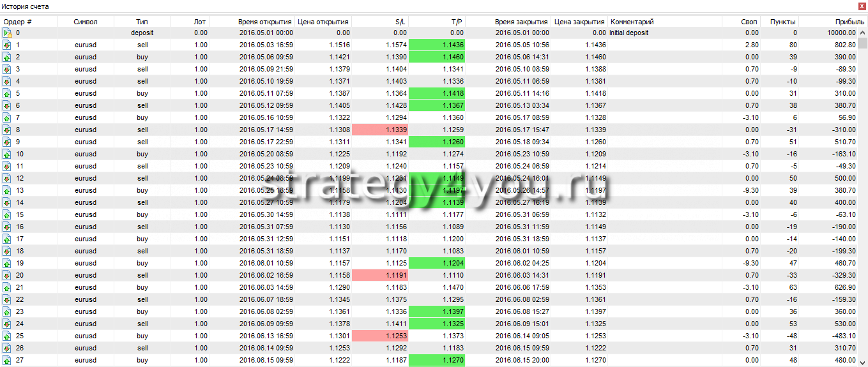Click the deposit icon in row 0
Screen dimensions: 868x367
point(7,33)
